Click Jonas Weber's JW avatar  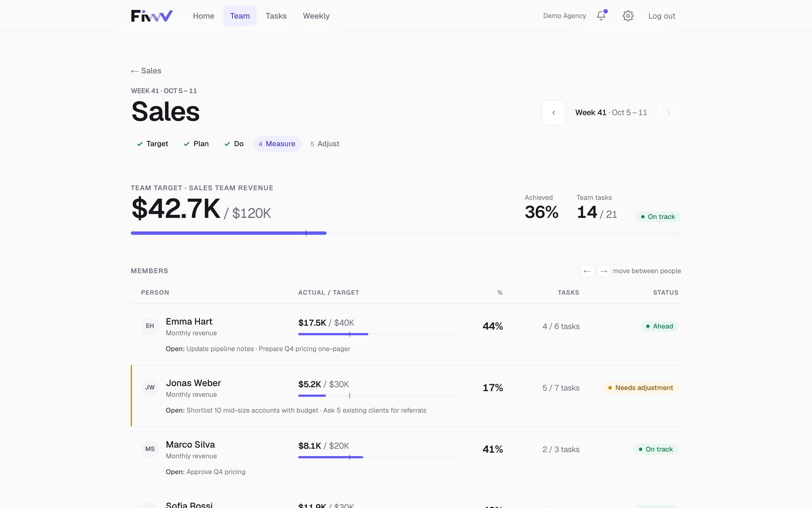pyautogui.click(x=150, y=387)
